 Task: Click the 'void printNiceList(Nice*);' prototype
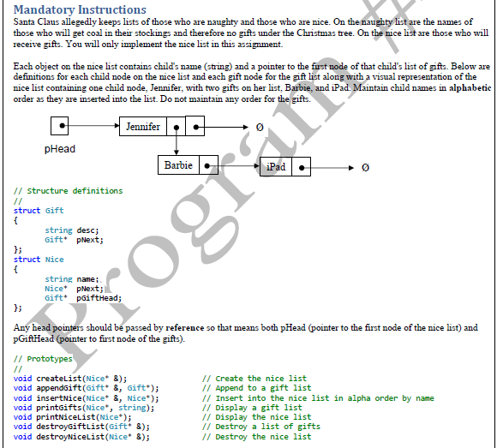point(72,417)
